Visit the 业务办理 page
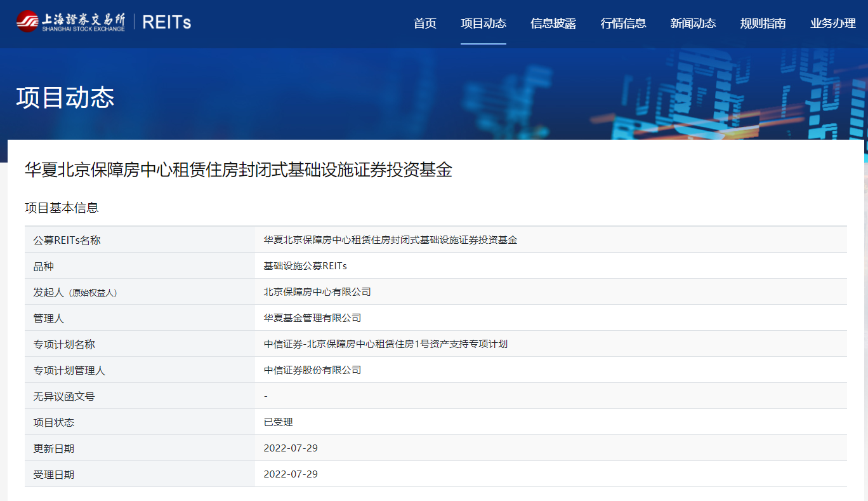 coord(832,23)
